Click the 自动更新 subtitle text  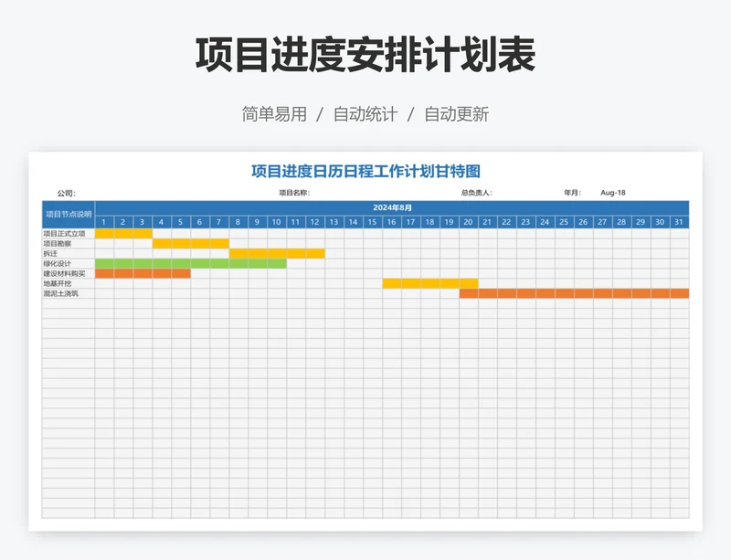click(456, 114)
